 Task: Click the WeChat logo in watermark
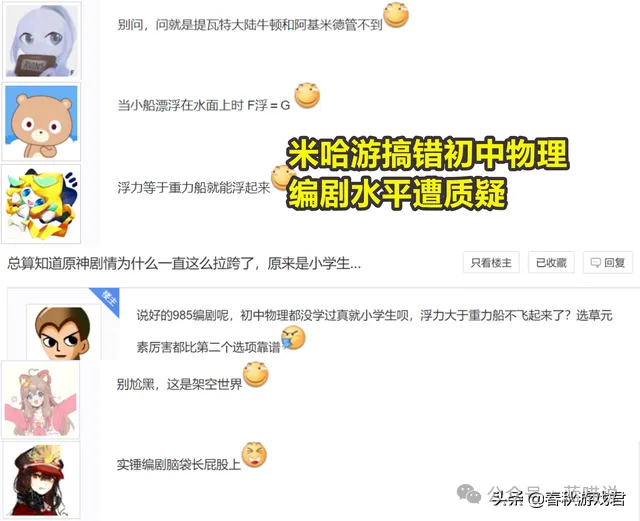469,494
